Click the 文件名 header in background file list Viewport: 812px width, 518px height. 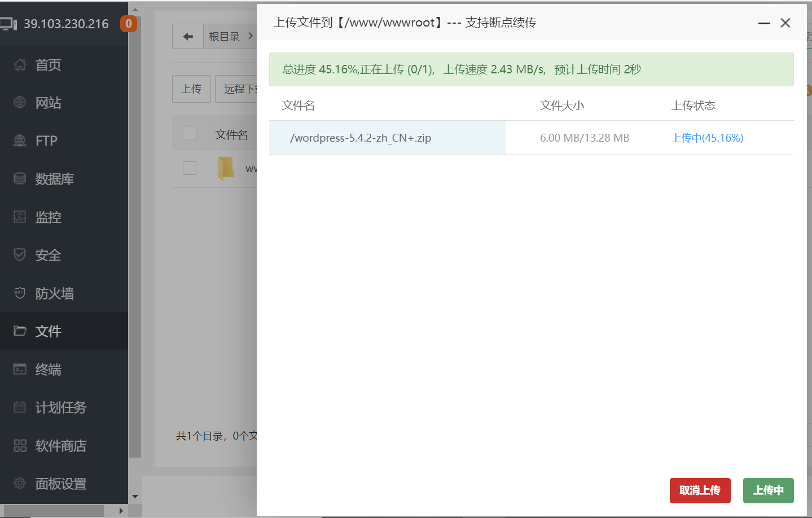coord(231,134)
